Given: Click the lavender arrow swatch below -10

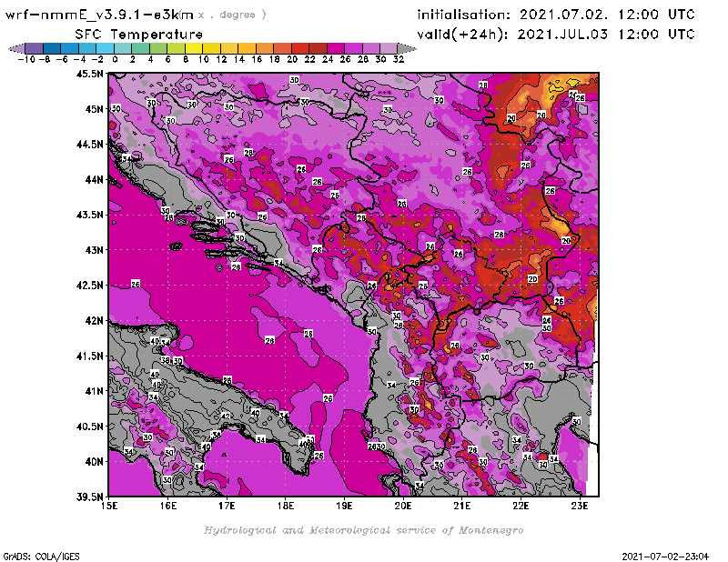Looking at the screenshot, I should (x=16, y=48).
